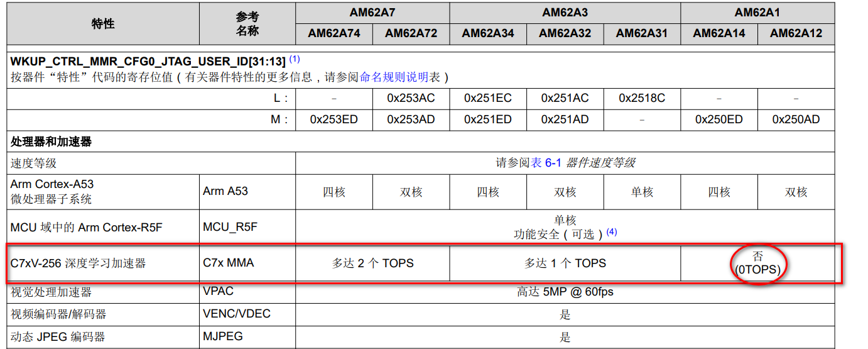
Task: Click the WKUP_CTRL_MMR_CFG0_JTAG_USER_ID[31:13] title
Action: [148, 62]
